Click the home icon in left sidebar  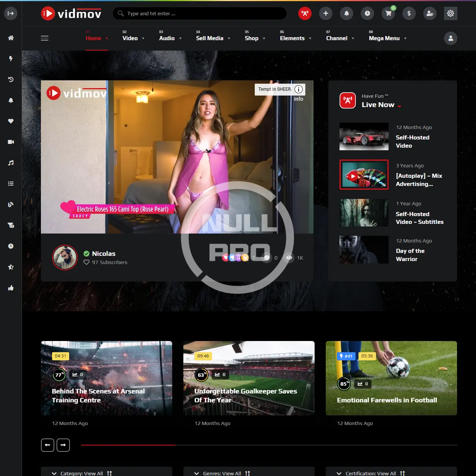tap(11, 38)
